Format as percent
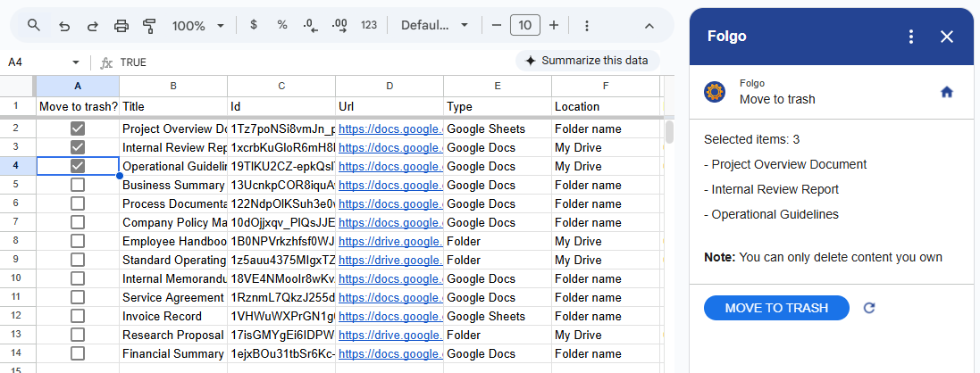Screen dimensions: 980x373 pos(282,25)
